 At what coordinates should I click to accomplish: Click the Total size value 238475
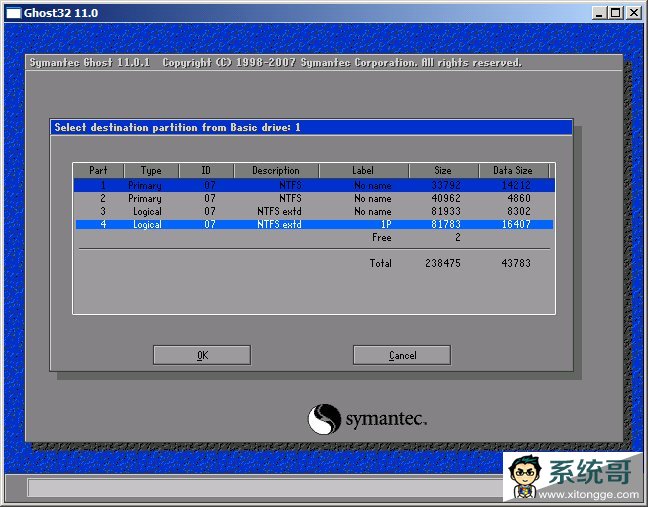tap(443, 263)
